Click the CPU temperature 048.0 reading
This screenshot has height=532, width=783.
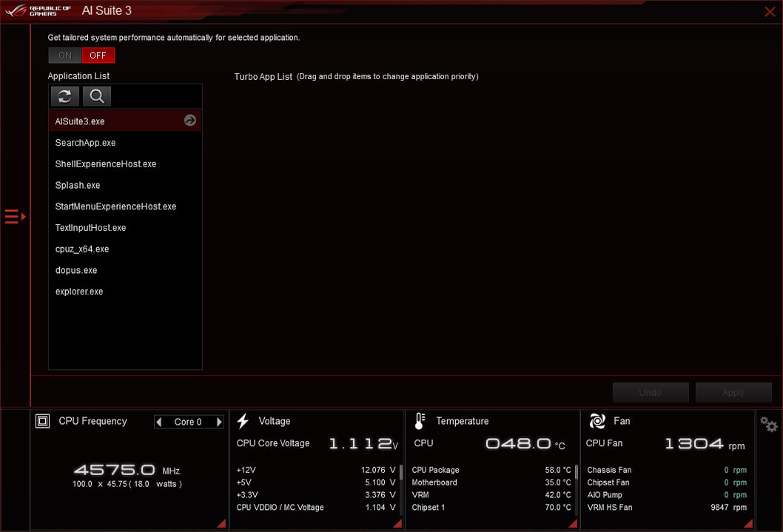tap(525, 444)
